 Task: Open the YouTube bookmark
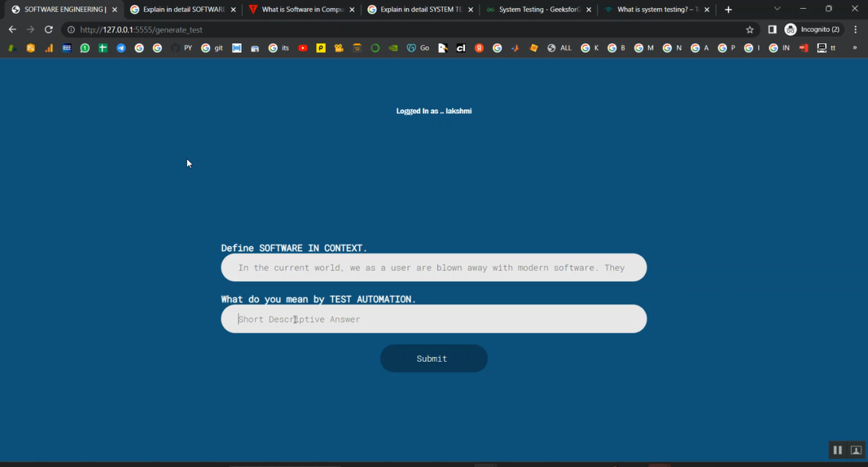click(x=303, y=48)
